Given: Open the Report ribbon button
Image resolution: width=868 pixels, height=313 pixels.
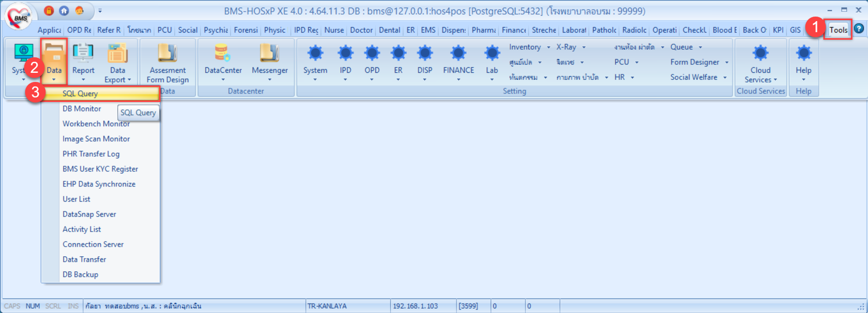Looking at the screenshot, I should (83, 62).
